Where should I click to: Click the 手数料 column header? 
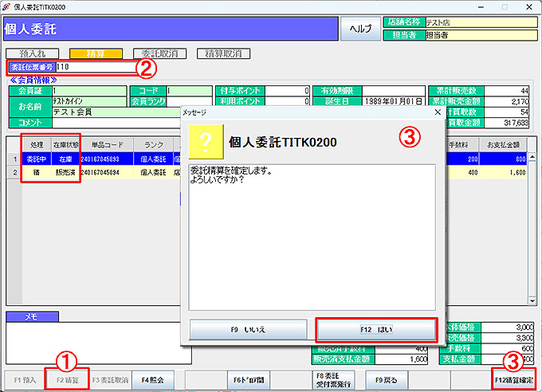(x=461, y=145)
